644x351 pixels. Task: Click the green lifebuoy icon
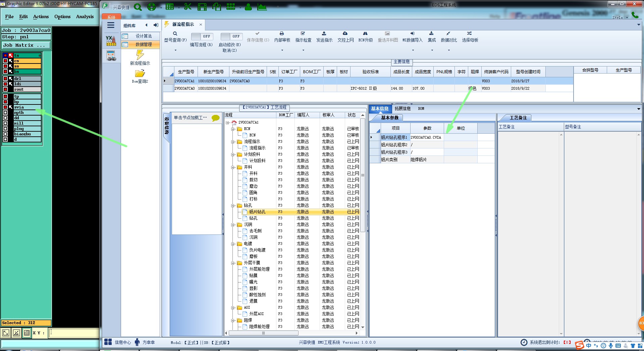[152, 7]
